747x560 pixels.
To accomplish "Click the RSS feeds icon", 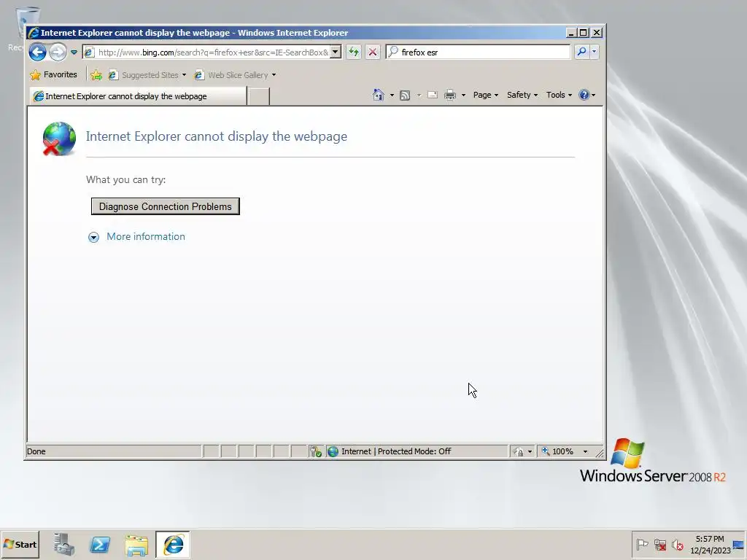I will point(405,96).
